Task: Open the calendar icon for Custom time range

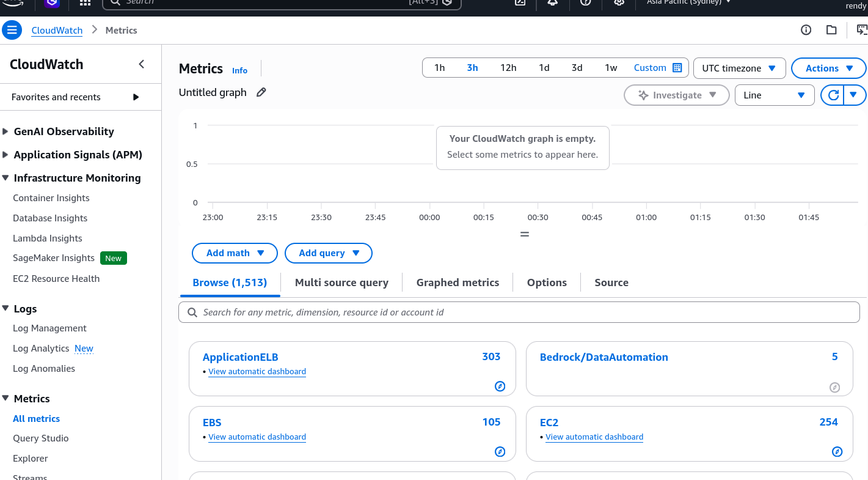Action: [x=677, y=68]
